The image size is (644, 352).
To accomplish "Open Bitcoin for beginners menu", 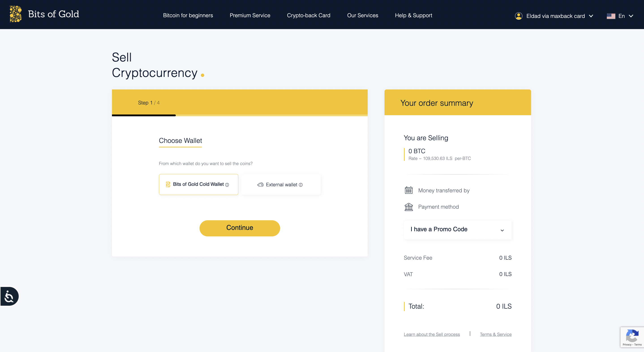I will pyautogui.click(x=188, y=15).
